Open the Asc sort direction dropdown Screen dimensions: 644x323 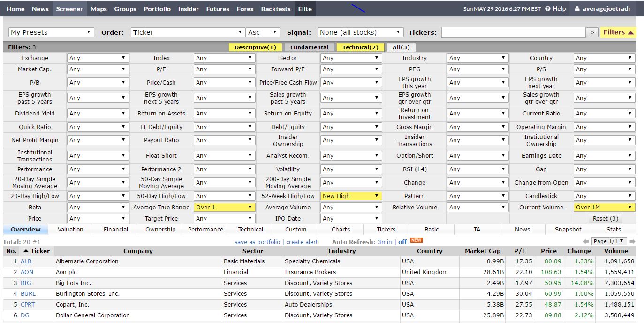263,32
